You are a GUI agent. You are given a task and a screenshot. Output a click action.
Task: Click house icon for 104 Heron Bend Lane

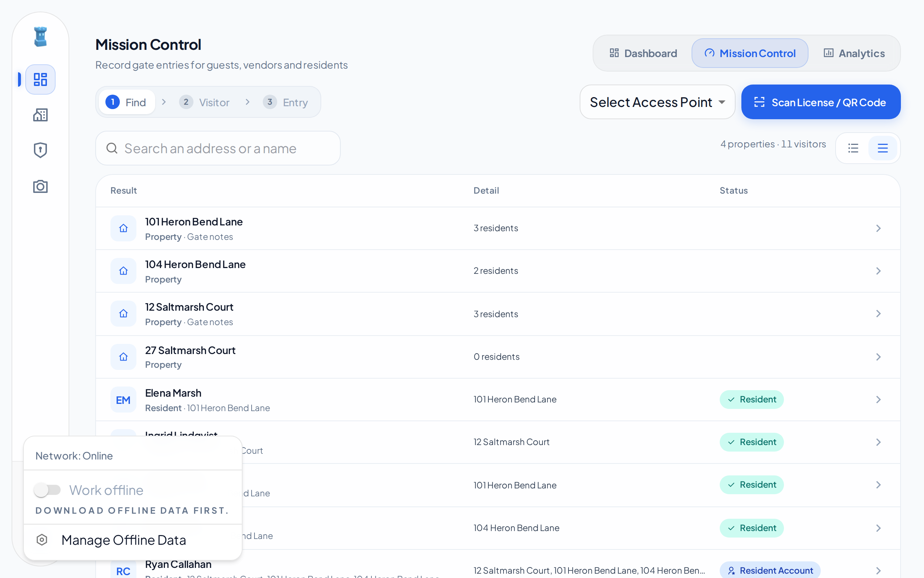[123, 271]
